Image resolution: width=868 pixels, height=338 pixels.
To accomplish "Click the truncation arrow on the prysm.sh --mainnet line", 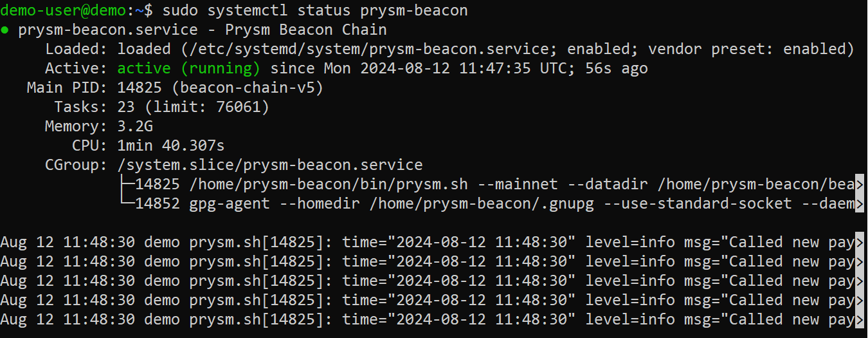I will 861,185.
